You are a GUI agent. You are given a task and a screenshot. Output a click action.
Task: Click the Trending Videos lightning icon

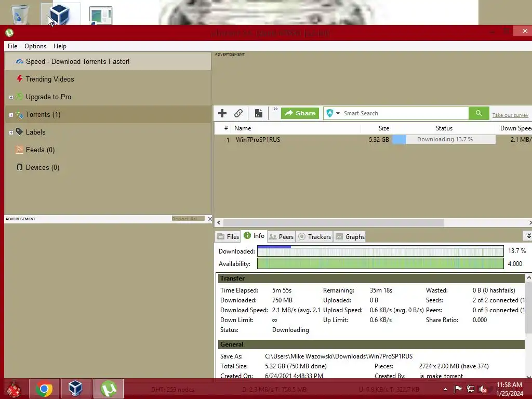[x=19, y=79]
